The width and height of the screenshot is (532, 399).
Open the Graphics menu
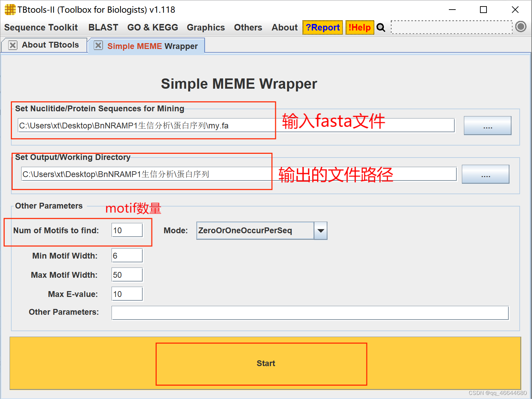pyautogui.click(x=205, y=27)
